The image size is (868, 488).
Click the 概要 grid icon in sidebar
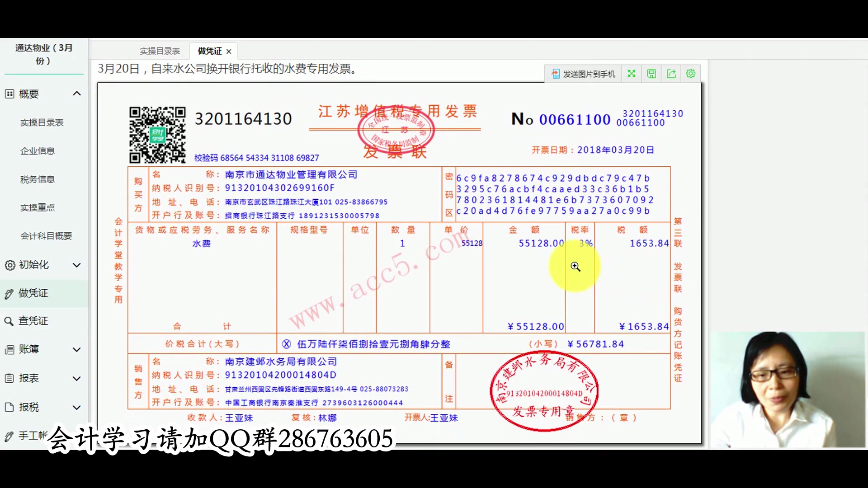tap(9, 94)
